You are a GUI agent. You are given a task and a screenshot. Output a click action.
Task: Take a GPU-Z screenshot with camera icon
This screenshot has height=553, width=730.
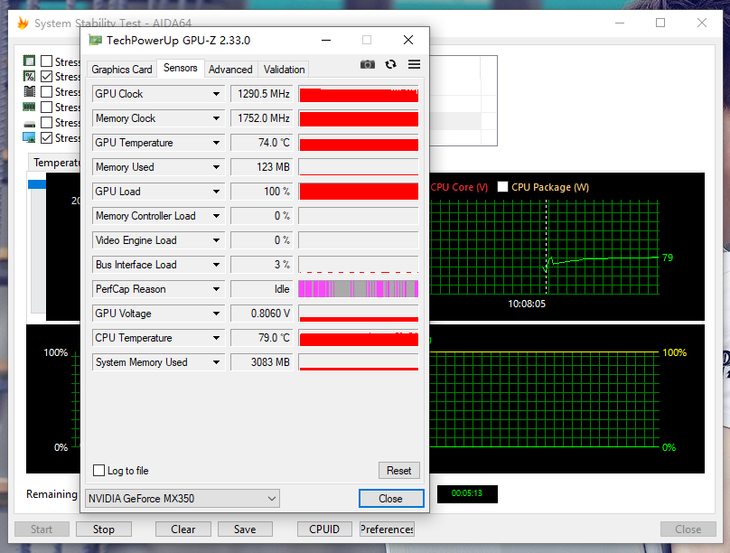point(367,64)
